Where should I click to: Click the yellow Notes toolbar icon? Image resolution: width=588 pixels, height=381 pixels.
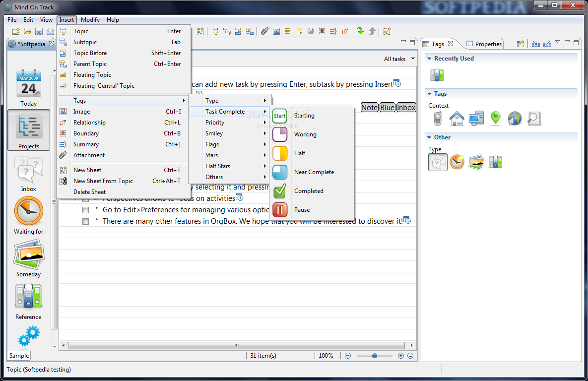pos(299,31)
